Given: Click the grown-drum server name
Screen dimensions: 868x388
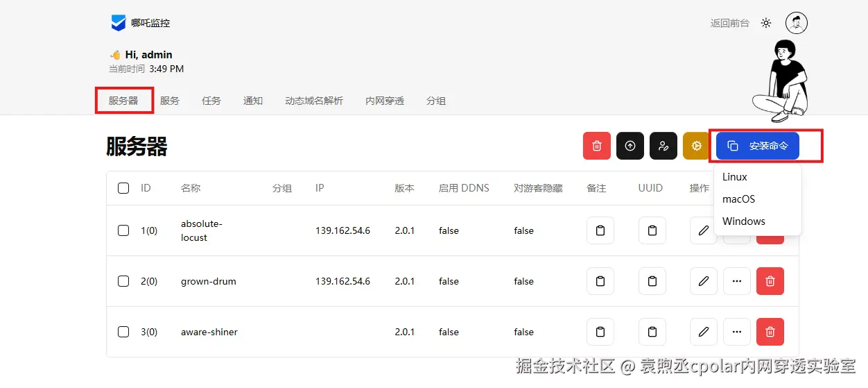Looking at the screenshot, I should point(209,281).
